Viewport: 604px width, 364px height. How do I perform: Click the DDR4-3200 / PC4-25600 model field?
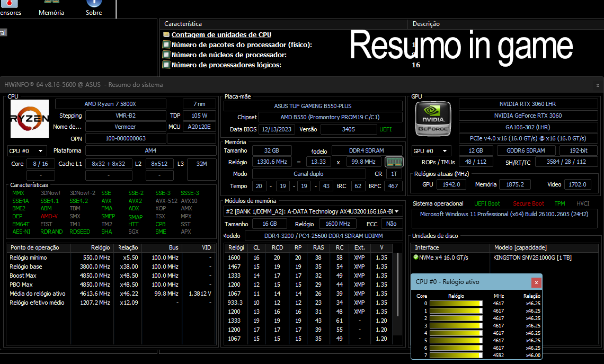tap(324, 236)
